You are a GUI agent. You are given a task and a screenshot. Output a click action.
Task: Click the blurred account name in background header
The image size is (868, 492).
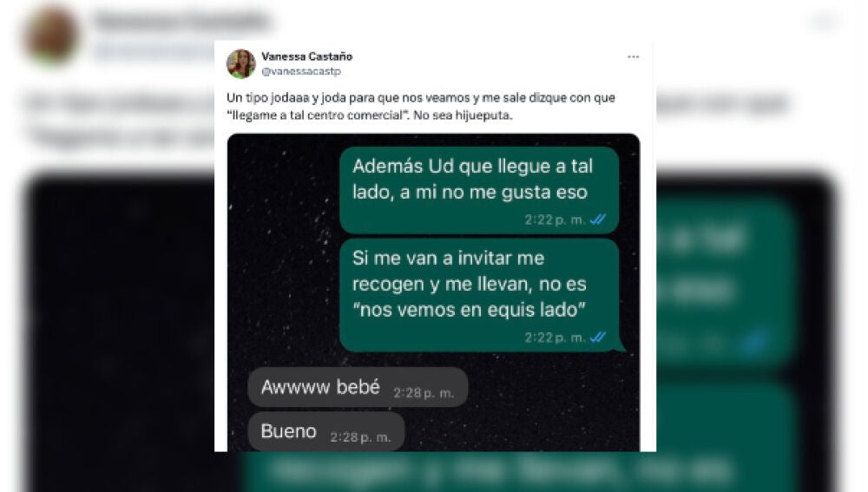click(x=181, y=22)
